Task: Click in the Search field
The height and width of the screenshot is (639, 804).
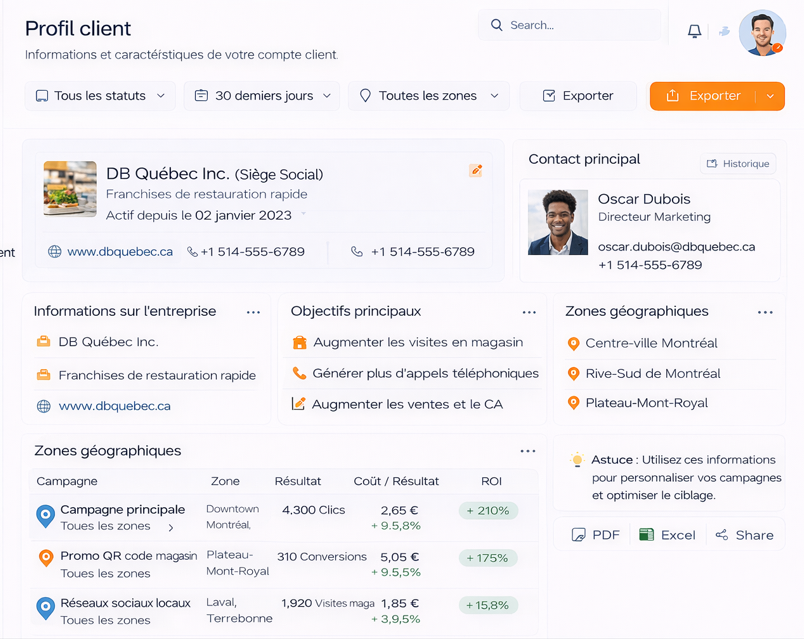Action: click(570, 25)
